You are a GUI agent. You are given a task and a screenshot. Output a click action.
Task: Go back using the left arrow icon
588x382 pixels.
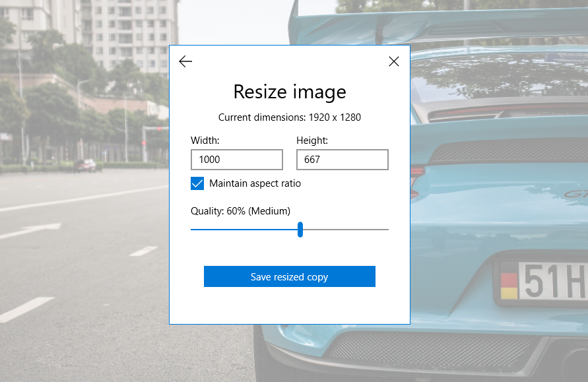tap(185, 61)
